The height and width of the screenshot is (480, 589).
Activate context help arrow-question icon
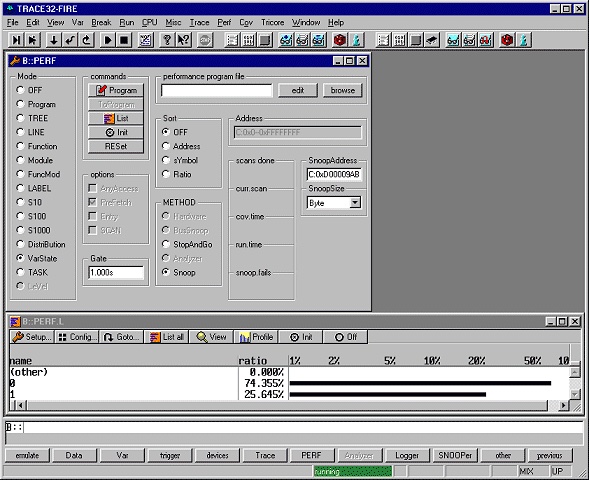[x=184, y=40]
